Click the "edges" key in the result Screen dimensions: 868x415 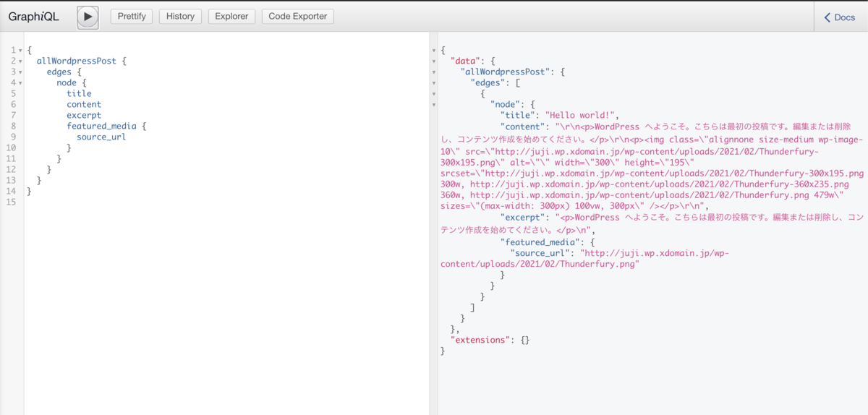[x=488, y=83]
